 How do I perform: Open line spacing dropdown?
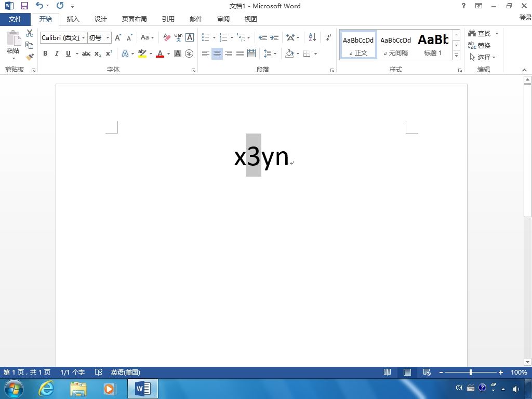pyautogui.click(x=275, y=54)
